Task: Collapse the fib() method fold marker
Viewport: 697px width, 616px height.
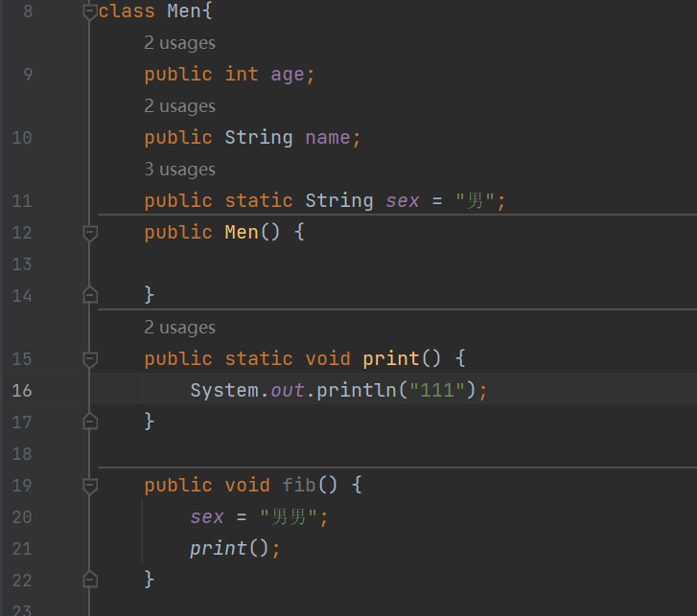Action: (90, 486)
